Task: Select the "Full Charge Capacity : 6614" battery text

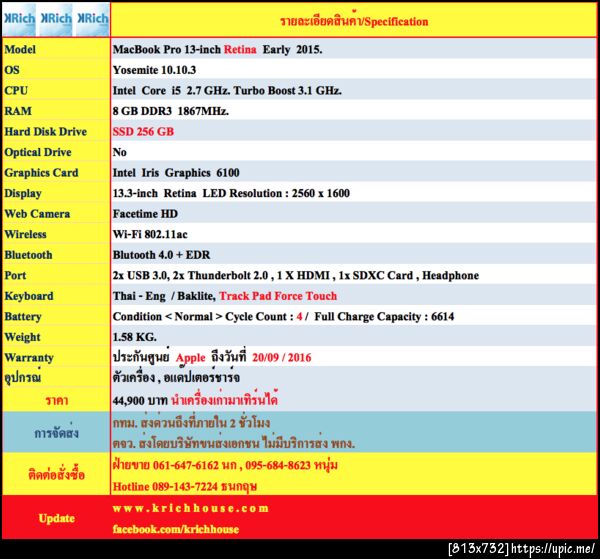Action: 384,317
